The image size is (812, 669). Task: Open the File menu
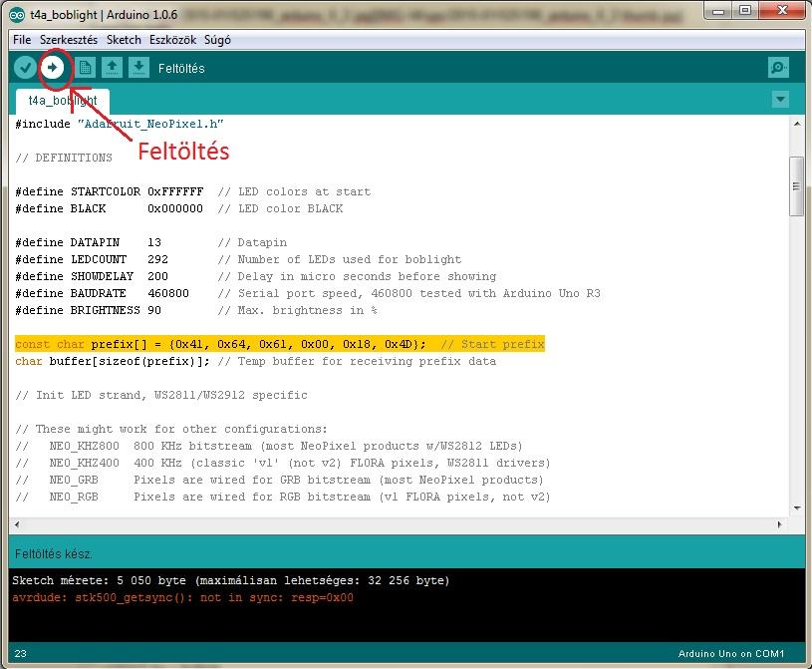pos(22,40)
